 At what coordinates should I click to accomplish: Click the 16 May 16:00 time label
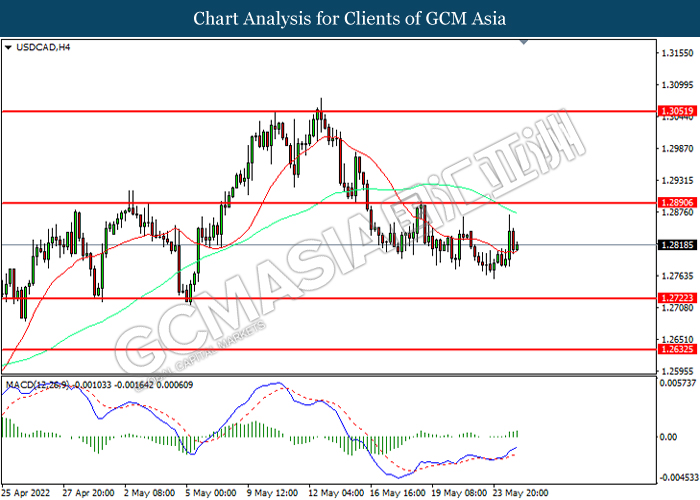pyautogui.click(x=398, y=493)
